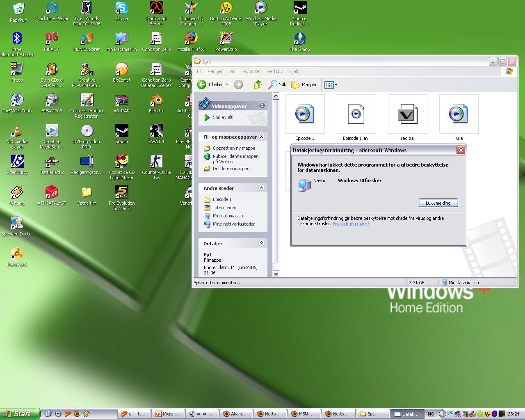The width and height of the screenshot is (525, 420).
Task: Switch to the Ep1 taskbar button
Action: [372, 414]
